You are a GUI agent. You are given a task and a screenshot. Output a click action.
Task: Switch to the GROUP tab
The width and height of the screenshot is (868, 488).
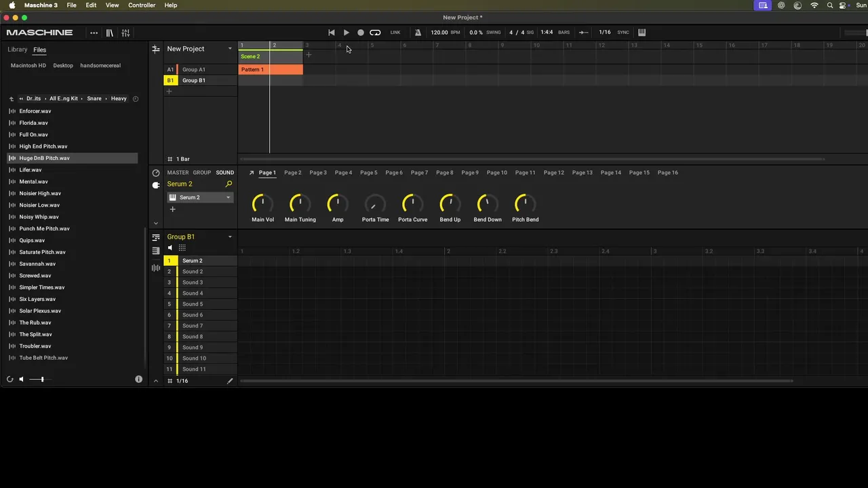(202, 173)
